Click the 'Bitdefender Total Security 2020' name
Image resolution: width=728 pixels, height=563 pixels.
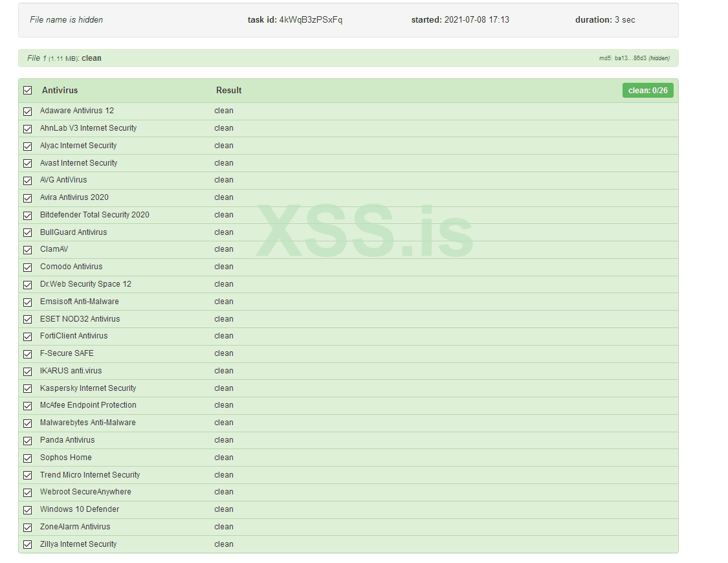click(94, 214)
